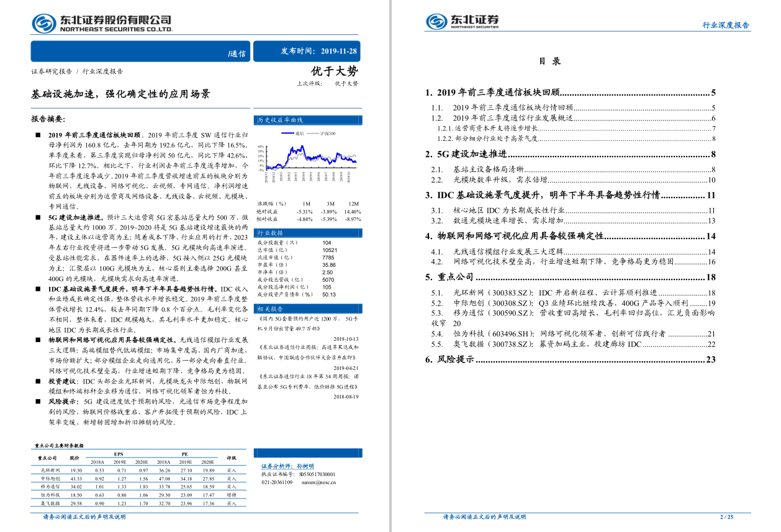Jump to chapter '6. 风险提示'
Image resolution: width=781 pixels, height=532 pixels.
(x=571, y=359)
